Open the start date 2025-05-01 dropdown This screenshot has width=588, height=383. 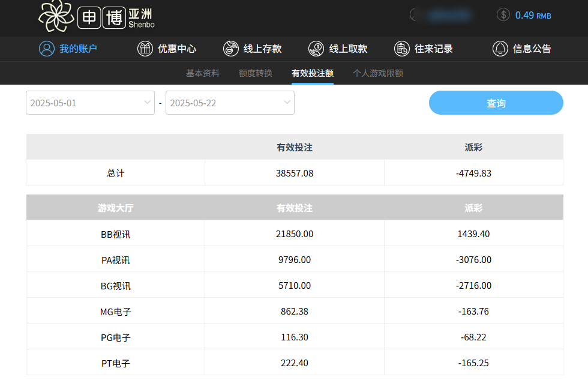(90, 103)
